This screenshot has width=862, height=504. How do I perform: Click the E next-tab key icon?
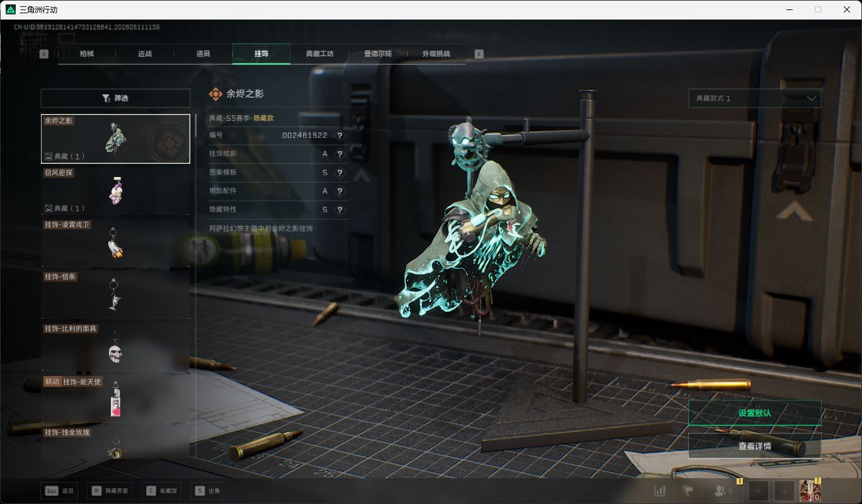pos(479,54)
